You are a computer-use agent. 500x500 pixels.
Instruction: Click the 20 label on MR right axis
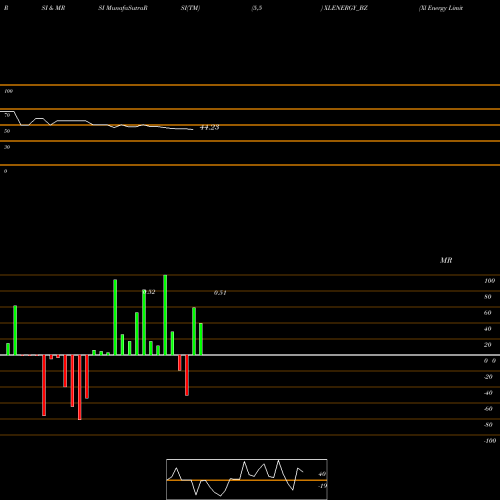pos(488,345)
